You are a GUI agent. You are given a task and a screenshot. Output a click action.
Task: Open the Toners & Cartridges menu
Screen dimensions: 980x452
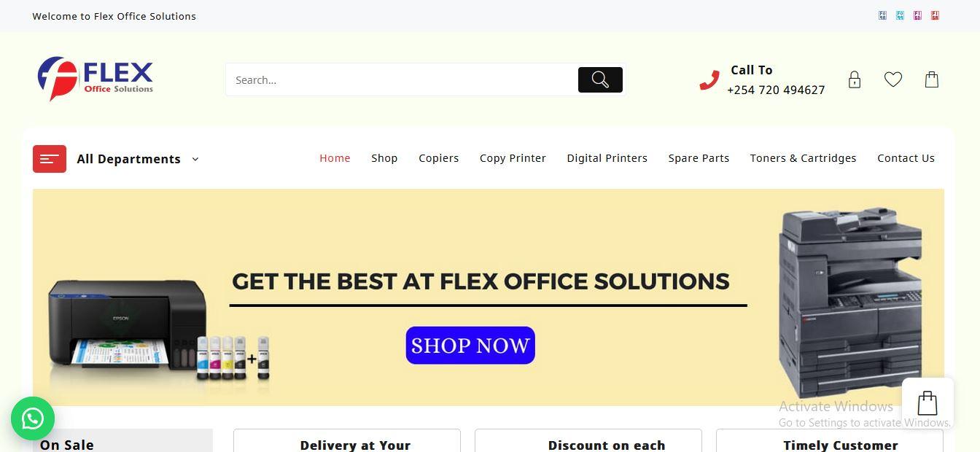[x=804, y=158]
